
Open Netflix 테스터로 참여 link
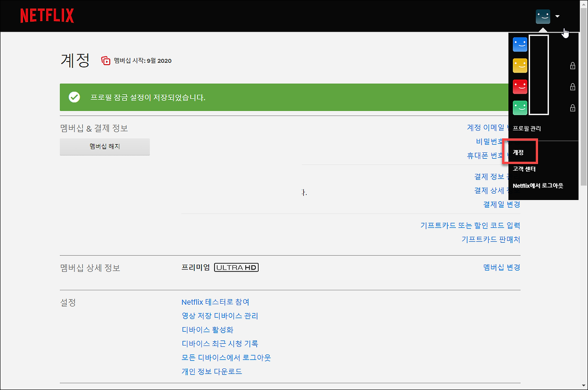coord(215,302)
